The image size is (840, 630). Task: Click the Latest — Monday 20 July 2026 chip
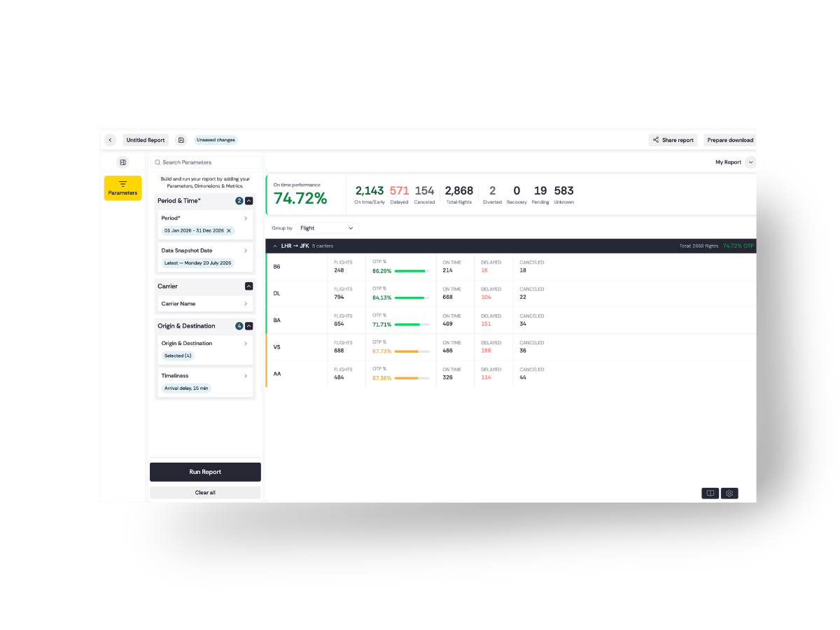[197, 263]
